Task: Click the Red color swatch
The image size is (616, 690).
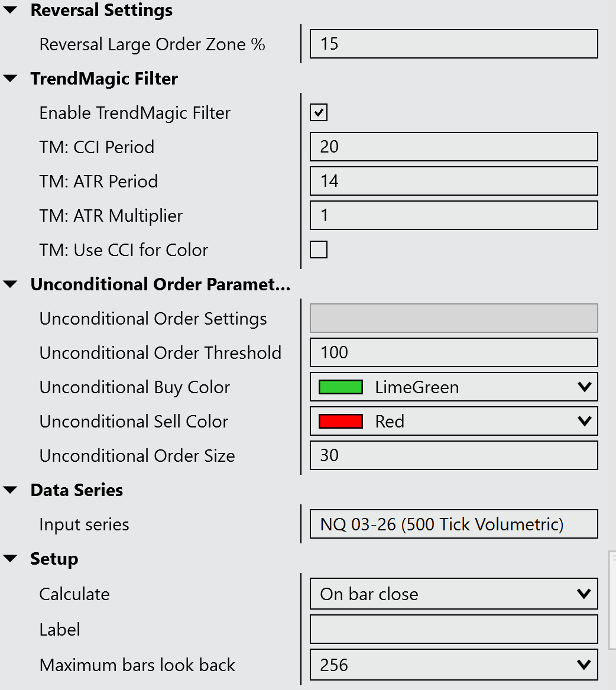Action: pyautogui.click(x=341, y=422)
